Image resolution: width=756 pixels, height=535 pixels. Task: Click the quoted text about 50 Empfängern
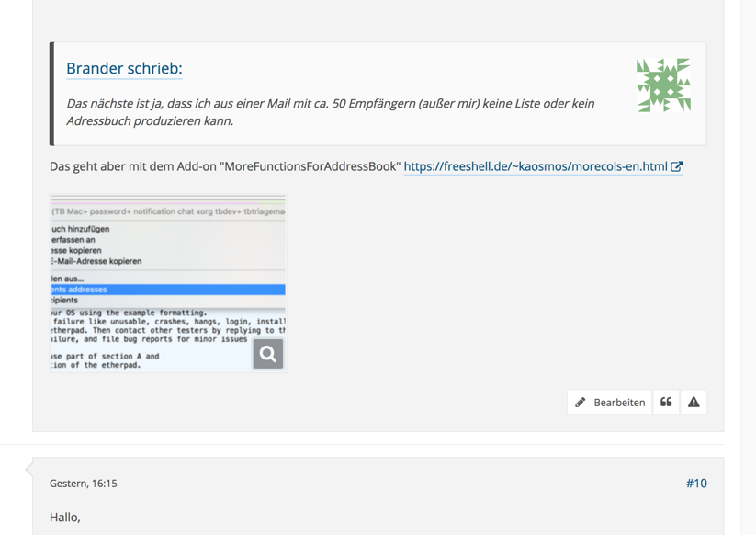point(331,112)
